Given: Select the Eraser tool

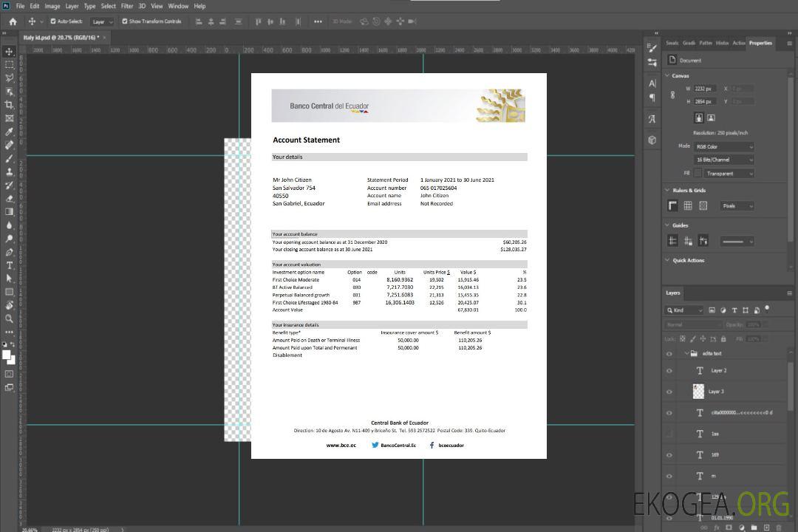Looking at the screenshot, I should point(9,199).
